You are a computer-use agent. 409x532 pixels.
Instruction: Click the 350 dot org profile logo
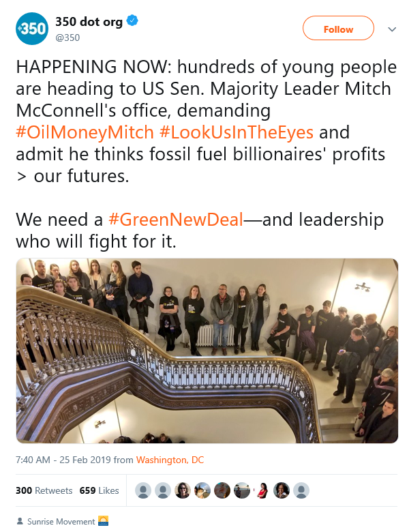tap(31, 29)
